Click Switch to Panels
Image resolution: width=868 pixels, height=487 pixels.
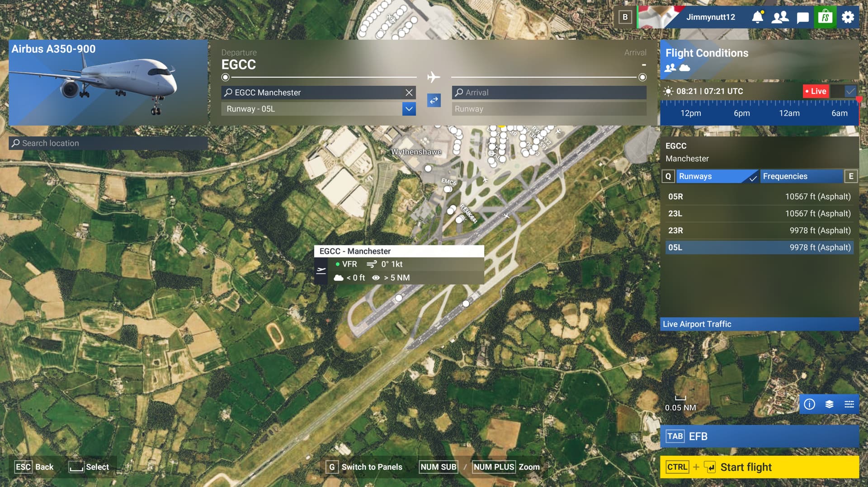[364, 467]
